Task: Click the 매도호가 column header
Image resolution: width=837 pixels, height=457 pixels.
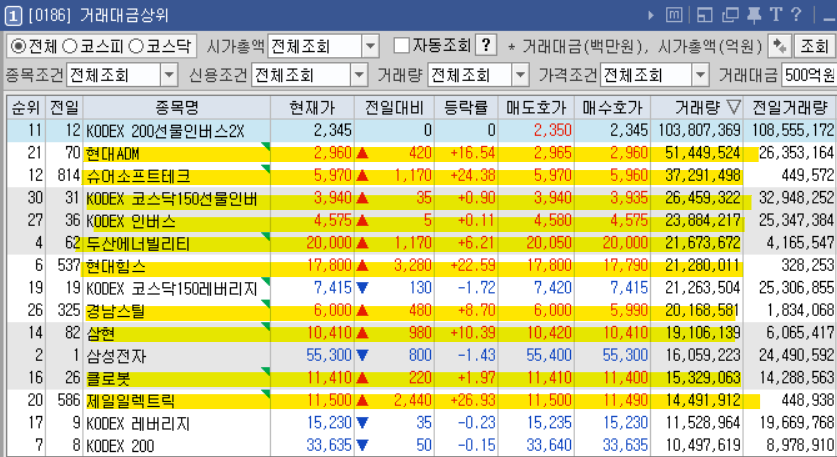Action: (x=536, y=107)
